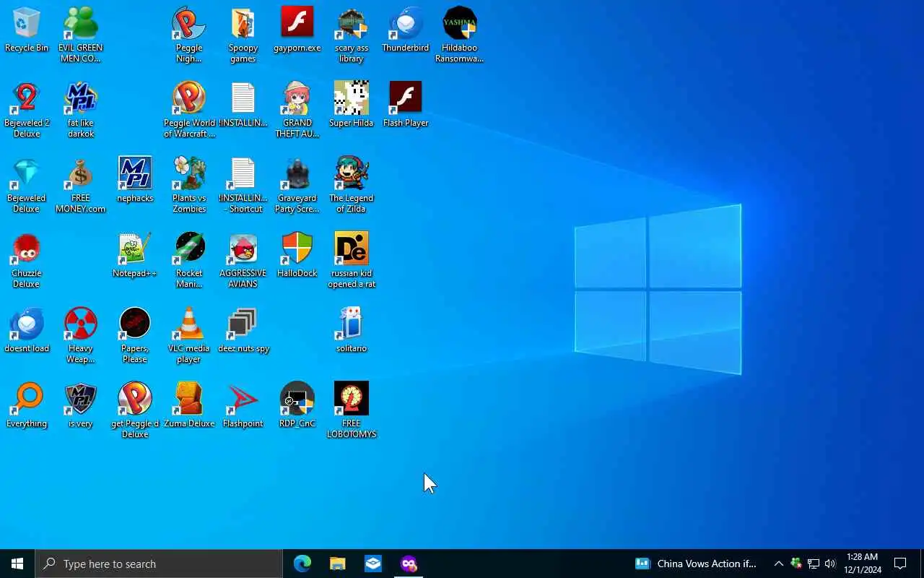Screen dimensions: 924x578
Task: Open the China Vows Action news widget
Action: point(696,564)
